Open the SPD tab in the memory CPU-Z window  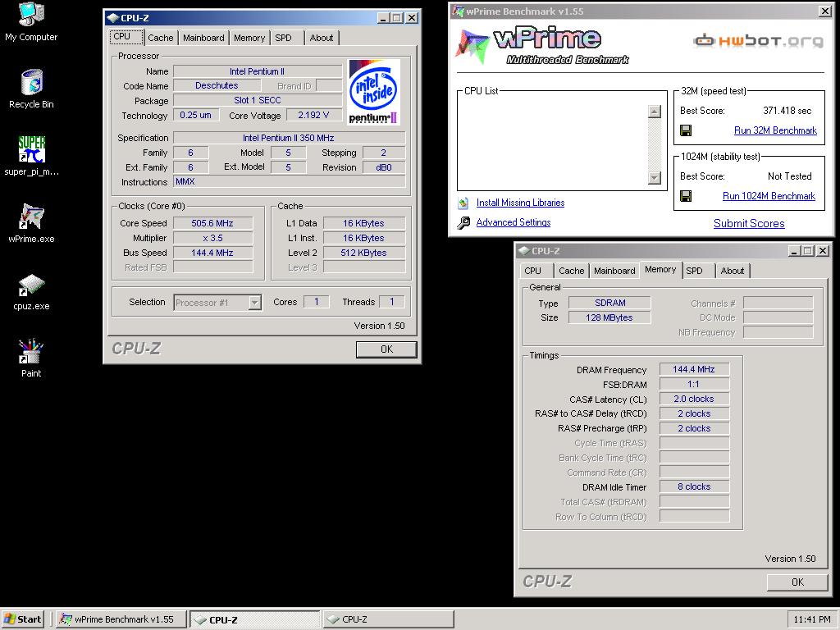point(694,271)
